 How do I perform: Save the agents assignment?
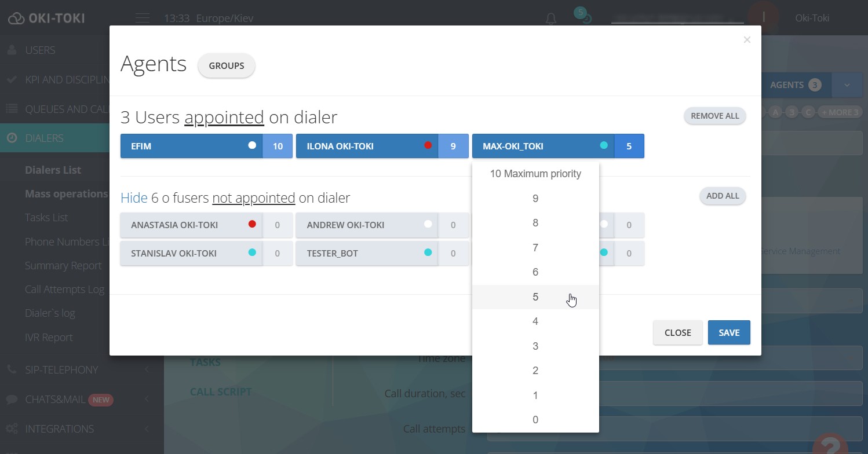point(729,332)
